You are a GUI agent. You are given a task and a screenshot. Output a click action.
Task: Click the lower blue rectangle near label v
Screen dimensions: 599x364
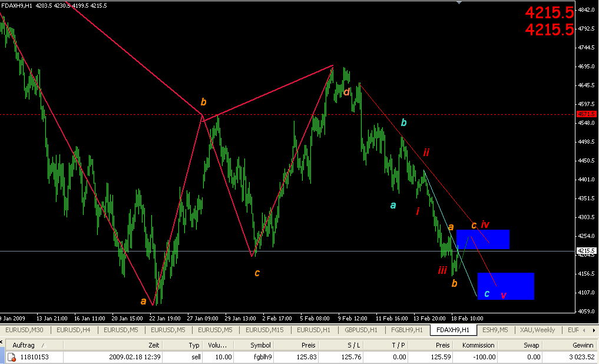pos(506,286)
